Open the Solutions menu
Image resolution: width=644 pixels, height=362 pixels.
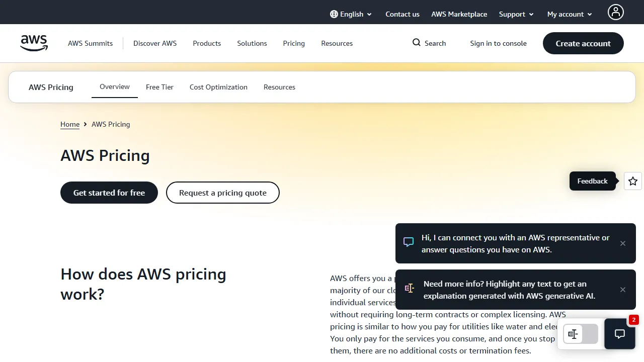[252, 43]
